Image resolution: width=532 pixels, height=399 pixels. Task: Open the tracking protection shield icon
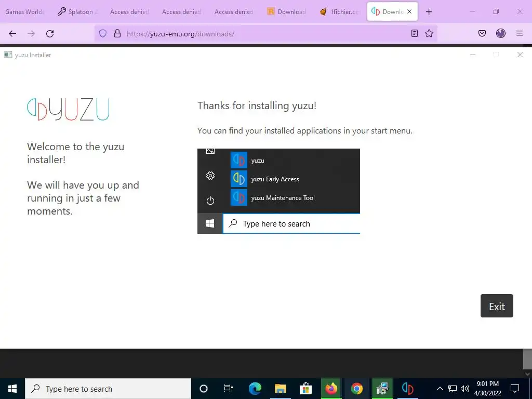coord(103,33)
